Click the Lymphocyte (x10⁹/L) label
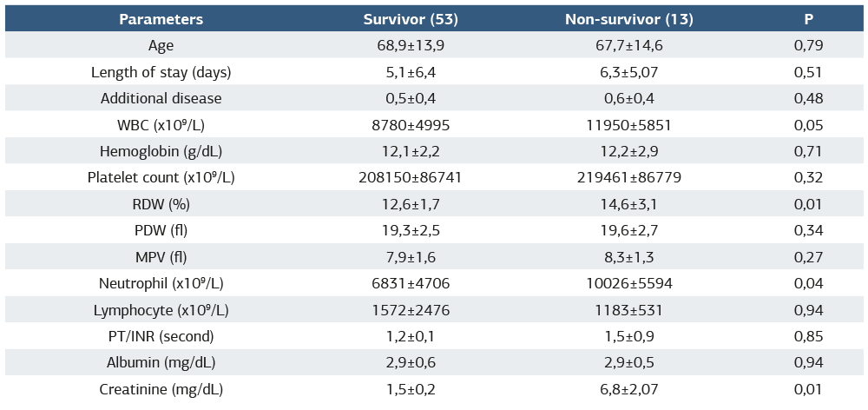 pyautogui.click(x=161, y=310)
